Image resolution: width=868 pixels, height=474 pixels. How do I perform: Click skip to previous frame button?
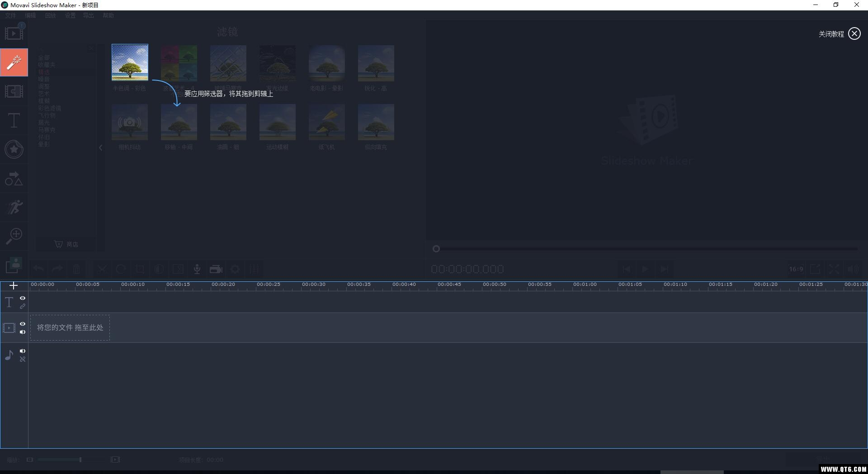click(x=626, y=269)
